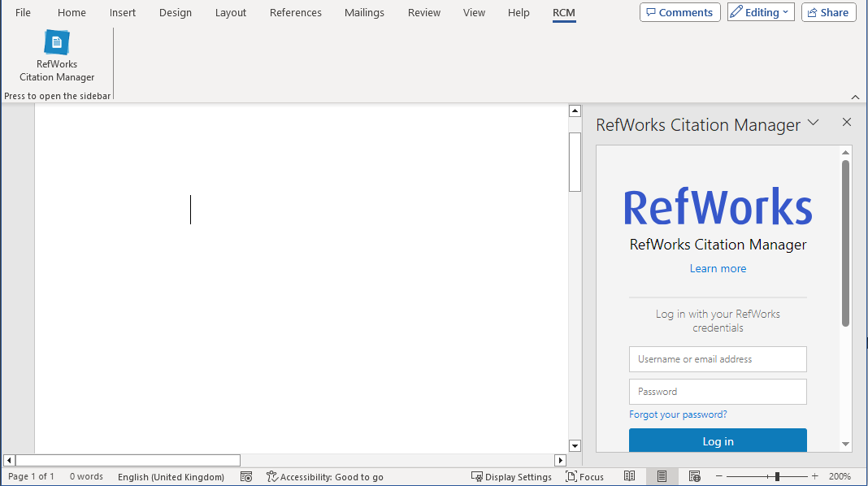Viewport: 868px width, 486px height.
Task: Switch to the Review tab
Action: click(x=424, y=12)
